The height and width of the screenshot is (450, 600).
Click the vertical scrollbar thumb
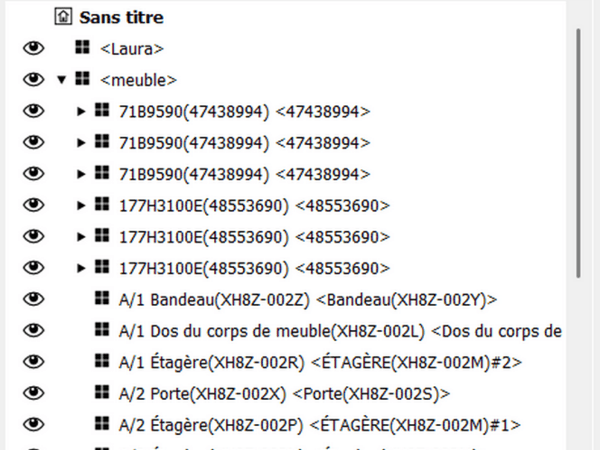point(581,150)
